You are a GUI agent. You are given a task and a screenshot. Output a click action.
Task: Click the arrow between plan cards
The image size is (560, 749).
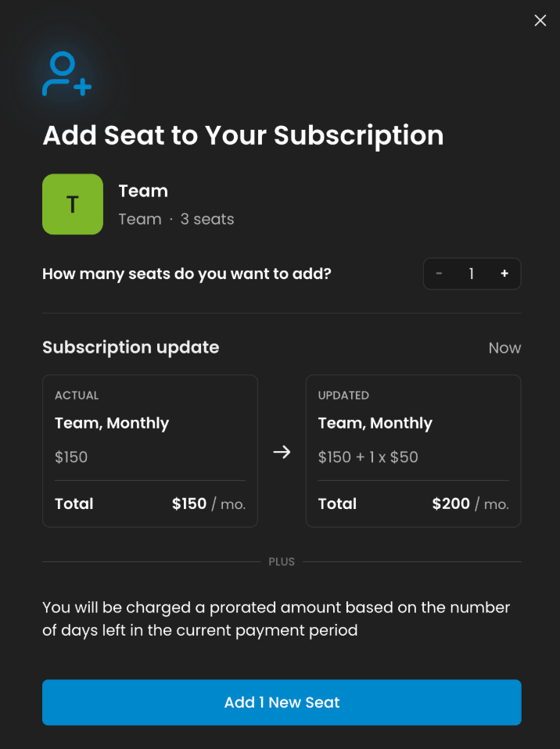(x=282, y=452)
